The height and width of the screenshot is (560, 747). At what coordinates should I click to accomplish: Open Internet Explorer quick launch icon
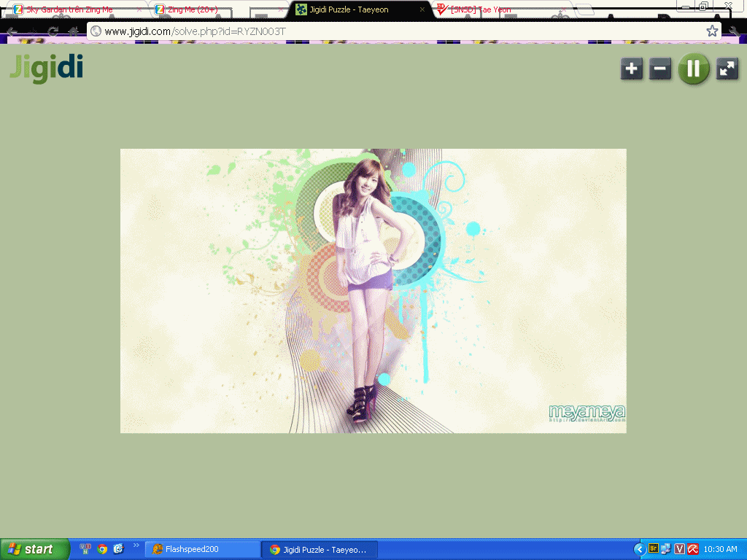click(x=118, y=549)
